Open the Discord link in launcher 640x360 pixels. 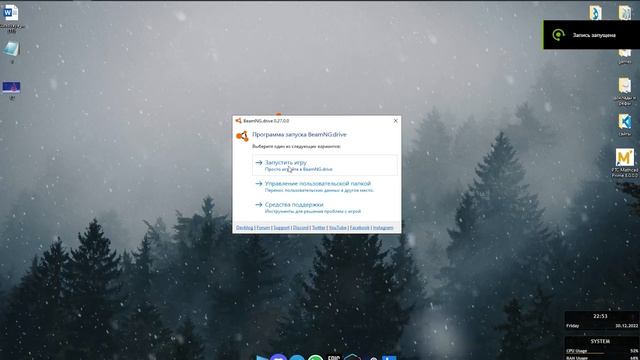pyautogui.click(x=301, y=228)
